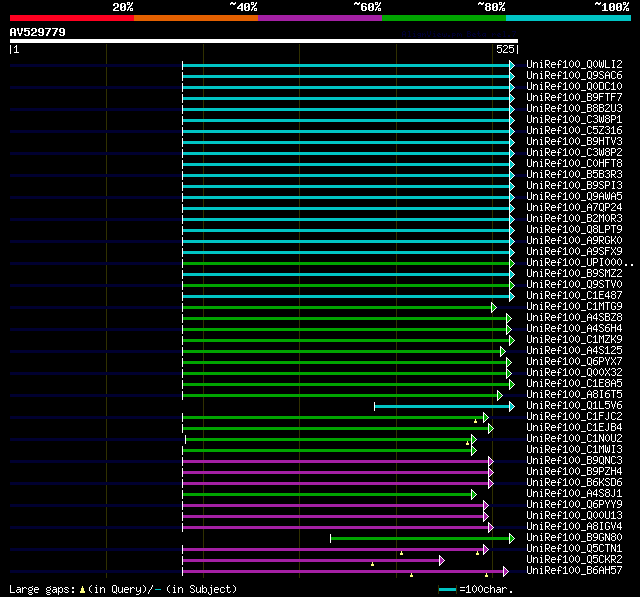Click the UniRef100_A4S6H4 label

(x=574, y=329)
